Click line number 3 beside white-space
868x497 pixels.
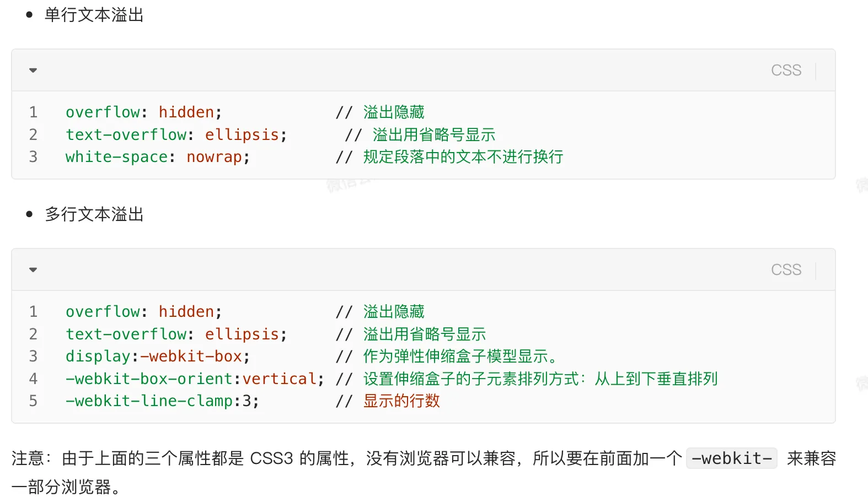(33, 157)
